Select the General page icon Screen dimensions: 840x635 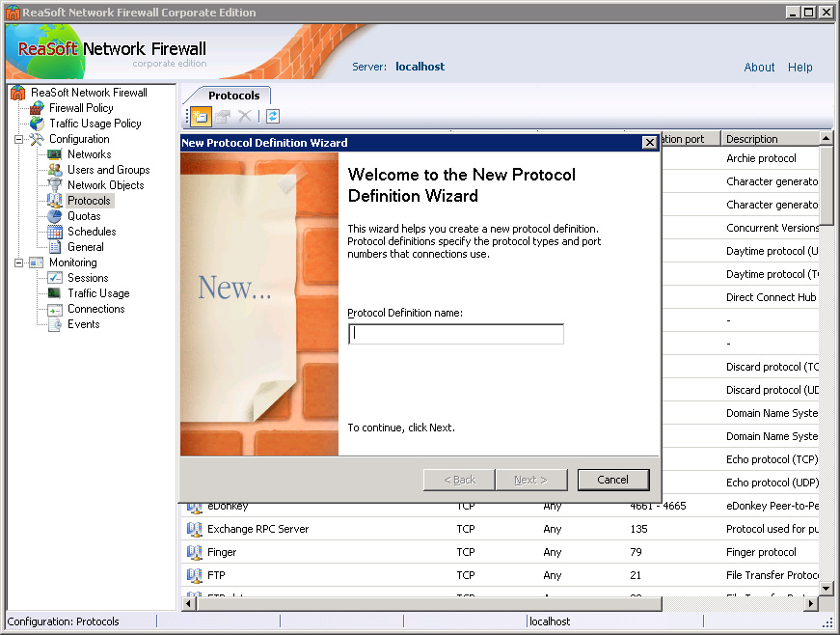click(x=55, y=247)
